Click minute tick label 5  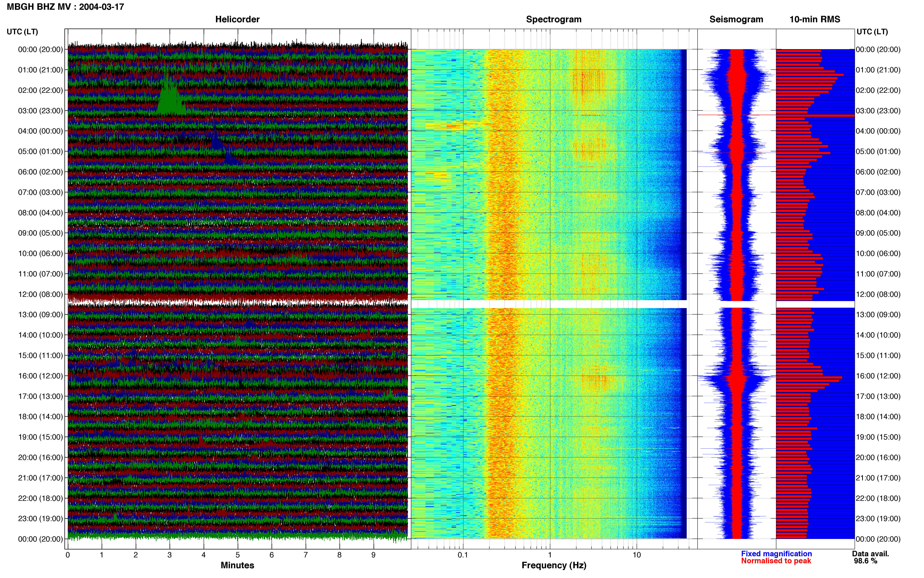238,555
